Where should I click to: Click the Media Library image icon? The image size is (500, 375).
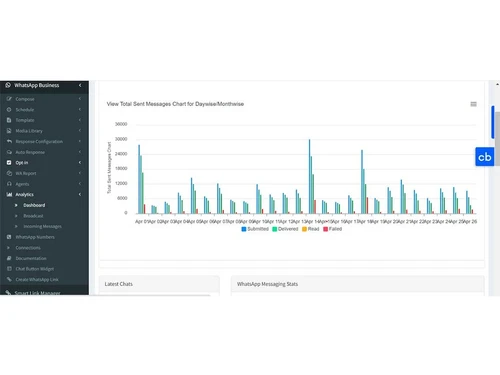9,131
